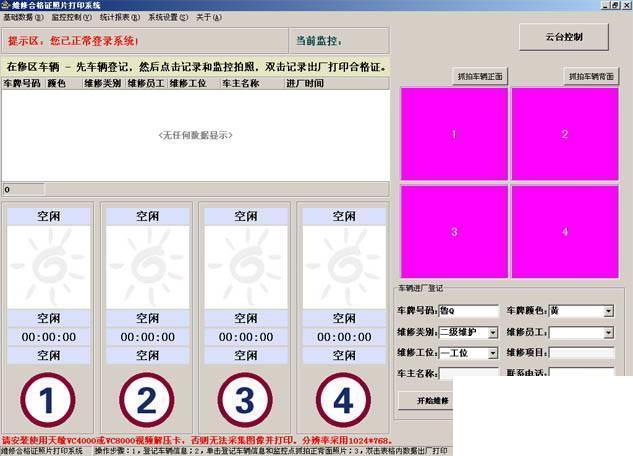Select magenta camera view 4

pos(565,232)
